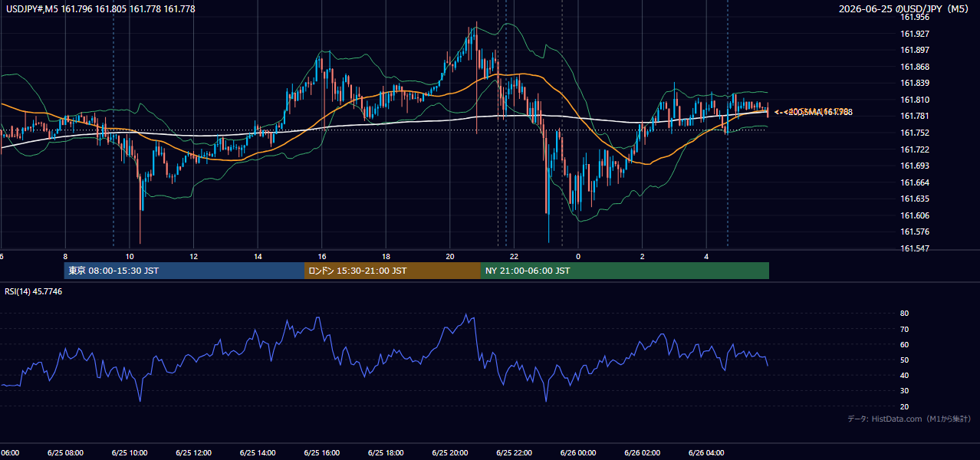Viewport: 980px width, 460px height.
Task: Click hour label 14 on price chart axis
Action: pos(258,256)
